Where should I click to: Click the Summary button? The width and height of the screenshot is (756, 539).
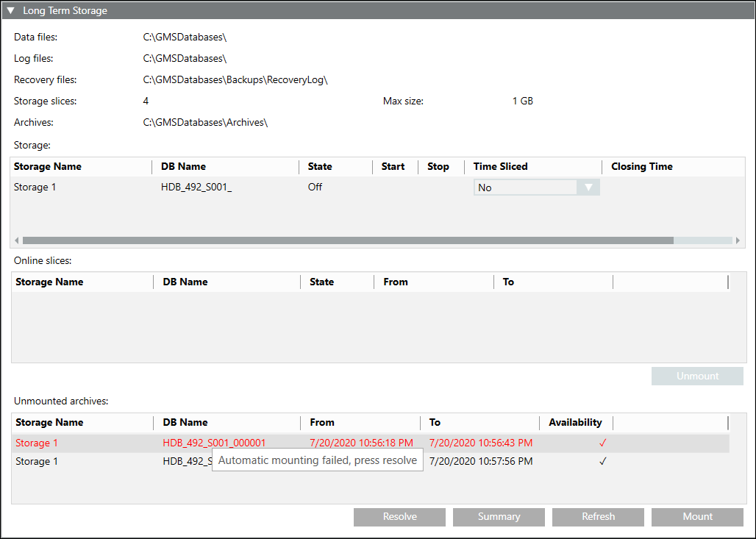point(499,517)
